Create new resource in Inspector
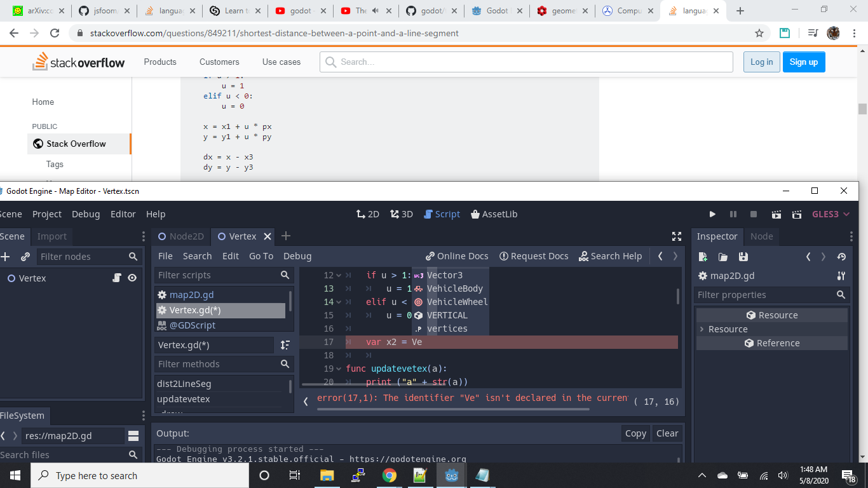The image size is (868, 488). (703, 257)
